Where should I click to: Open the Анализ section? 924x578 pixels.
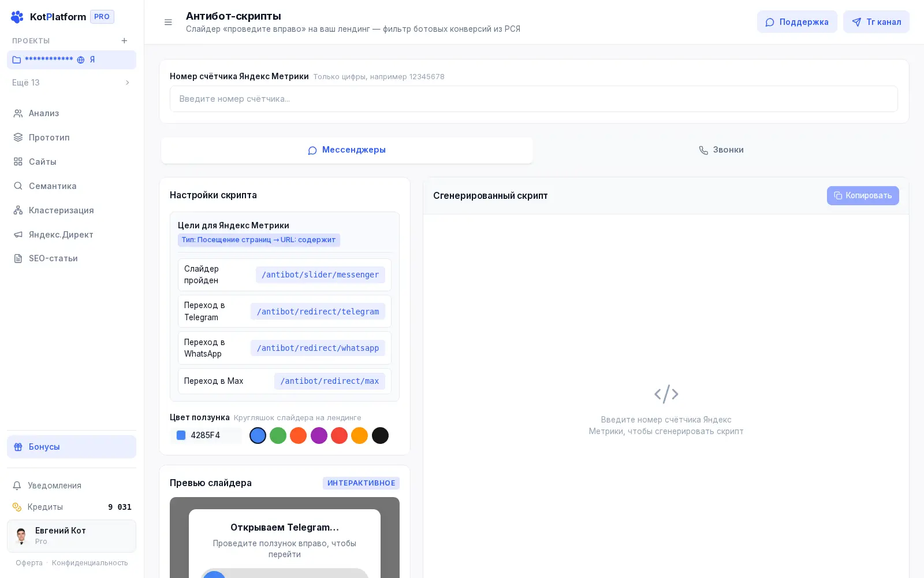tap(72, 113)
